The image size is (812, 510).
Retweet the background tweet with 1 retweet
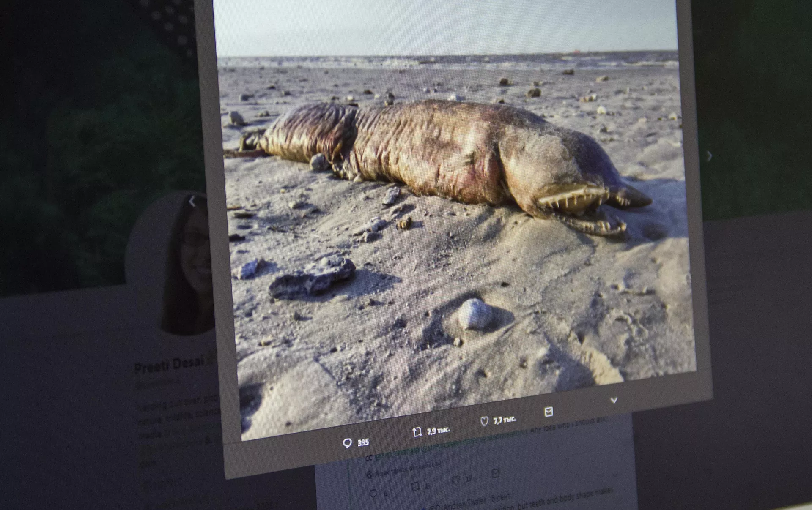(416, 487)
